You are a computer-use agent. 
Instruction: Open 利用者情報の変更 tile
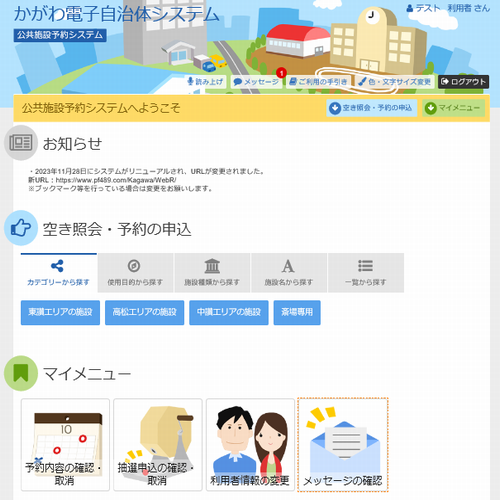pos(250,445)
